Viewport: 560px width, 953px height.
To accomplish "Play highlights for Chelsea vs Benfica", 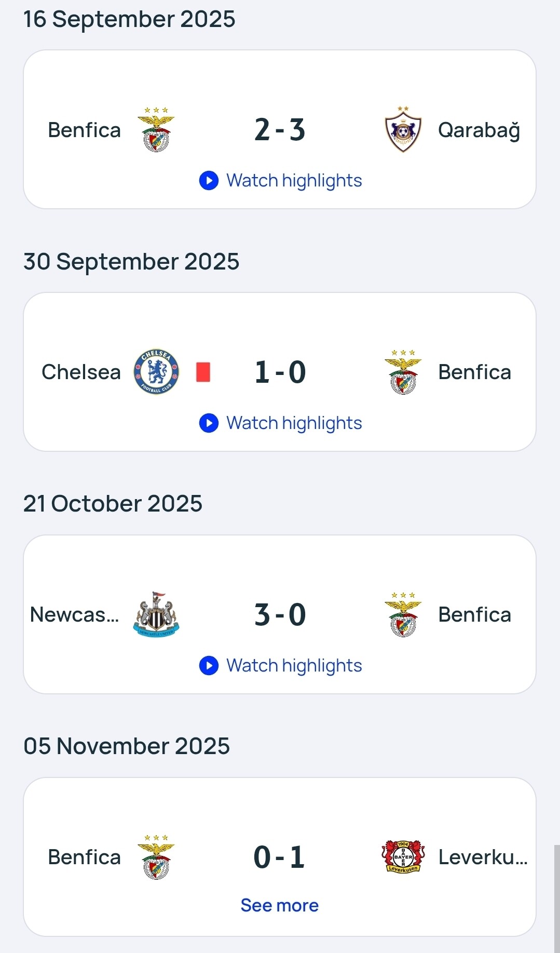I will (x=281, y=423).
